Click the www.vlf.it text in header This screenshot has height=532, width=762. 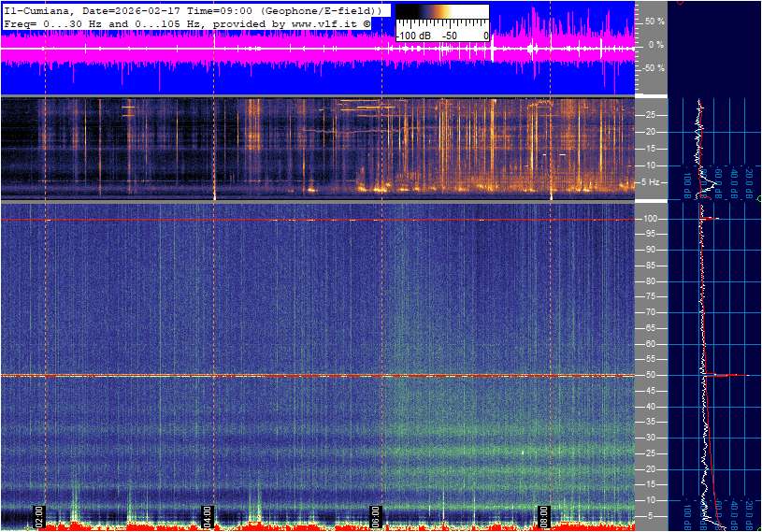pyautogui.click(x=319, y=22)
